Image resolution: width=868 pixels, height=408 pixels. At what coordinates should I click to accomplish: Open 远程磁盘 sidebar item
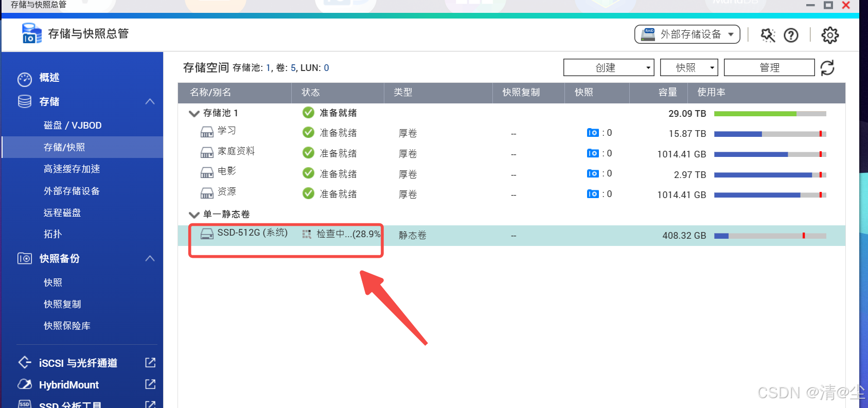click(x=62, y=212)
